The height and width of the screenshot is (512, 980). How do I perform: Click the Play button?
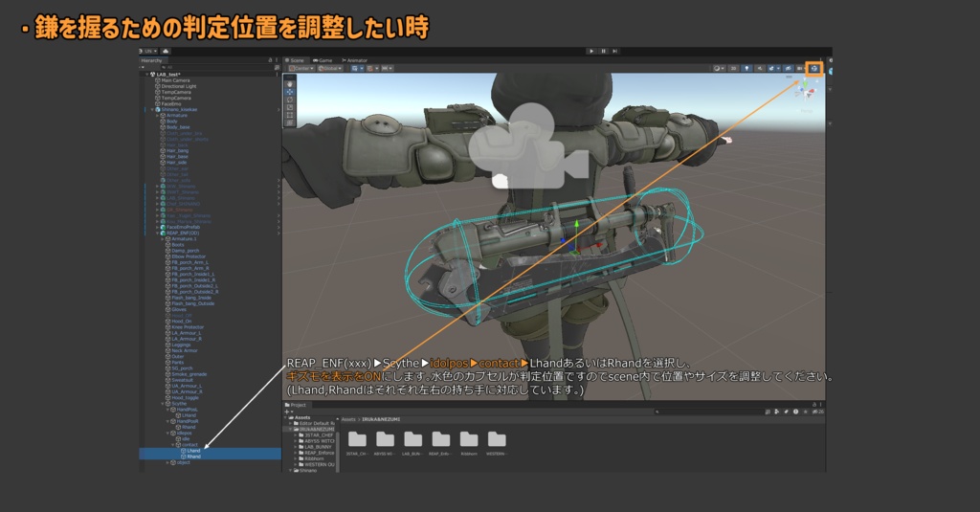pyautogui.click(x=591, y=52)
